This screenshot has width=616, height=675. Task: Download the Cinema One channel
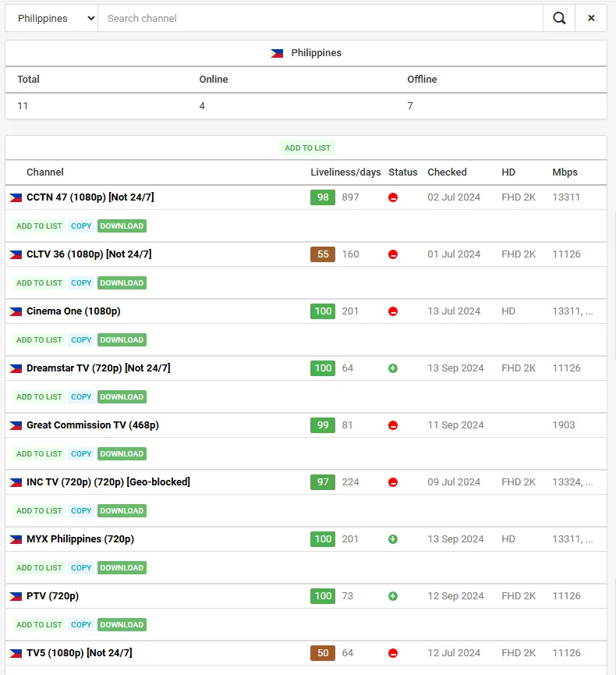(x=122, y=339)
